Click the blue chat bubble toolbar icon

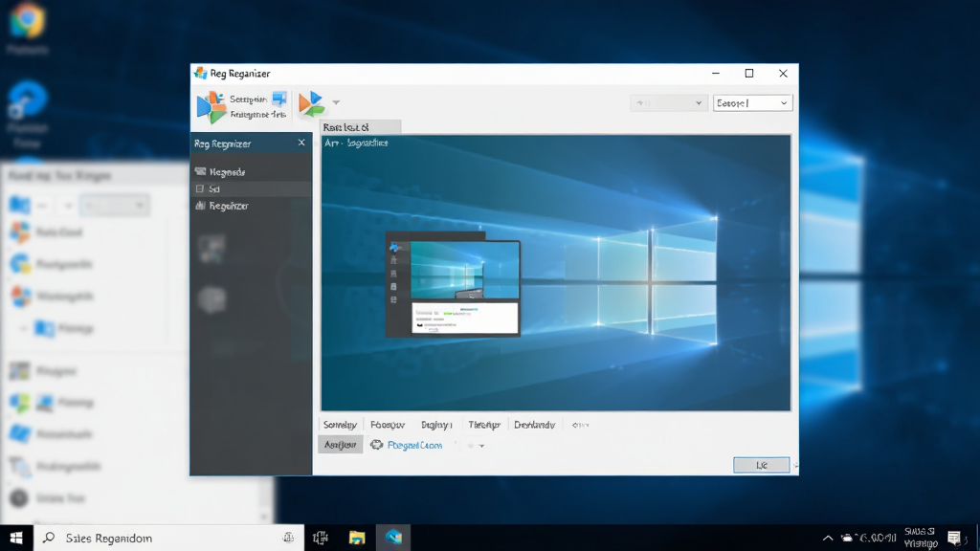[279, 99]
